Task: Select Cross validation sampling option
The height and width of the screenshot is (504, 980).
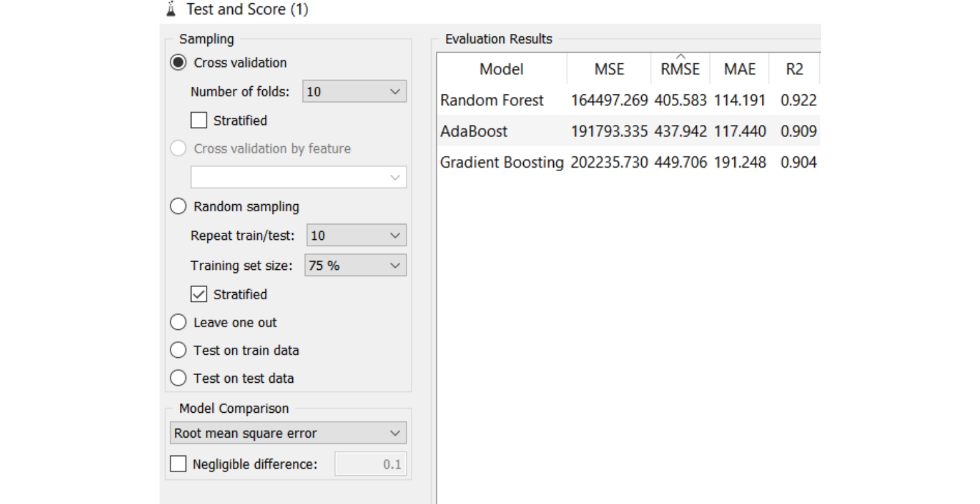Action: (x=179, y=63)
